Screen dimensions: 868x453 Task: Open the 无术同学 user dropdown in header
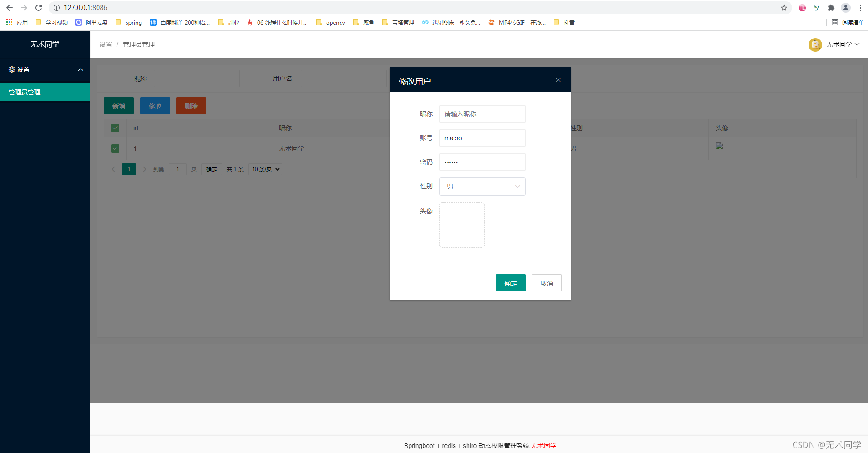coord(843,44)
